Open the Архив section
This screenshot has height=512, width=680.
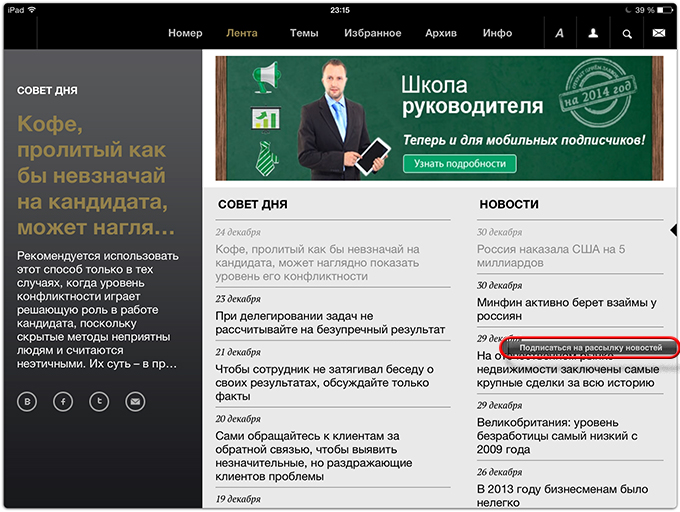coord(441,33)
